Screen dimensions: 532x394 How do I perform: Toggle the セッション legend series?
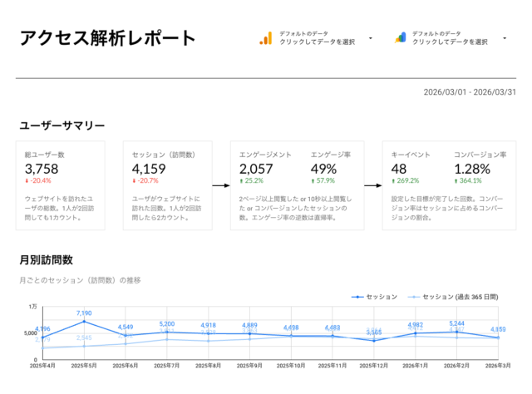pyautogui.click(x=374, y=297)
